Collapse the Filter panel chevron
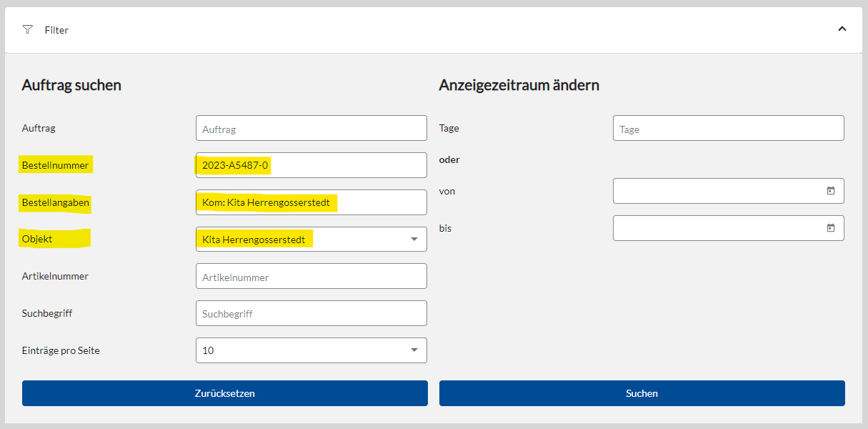The image size is (868, 429). tap(842, 29)
